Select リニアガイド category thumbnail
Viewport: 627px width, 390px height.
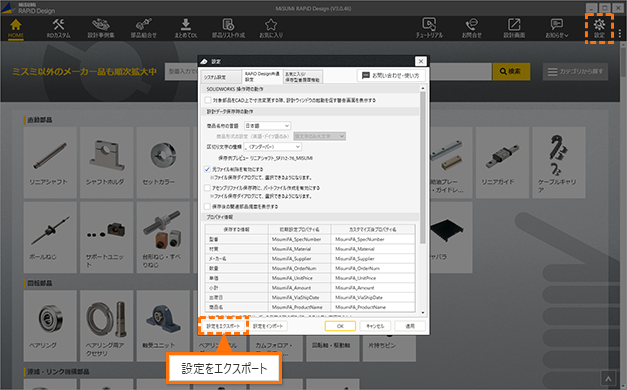(x=502, y=162)
